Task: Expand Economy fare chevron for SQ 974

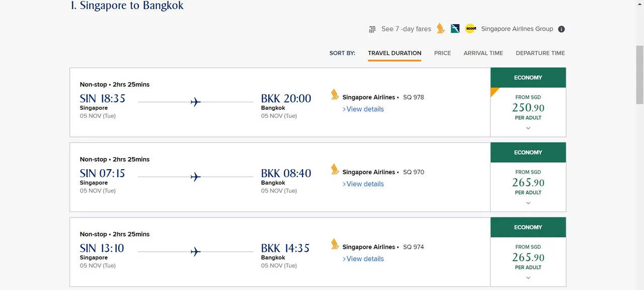Action: point(528,278)
